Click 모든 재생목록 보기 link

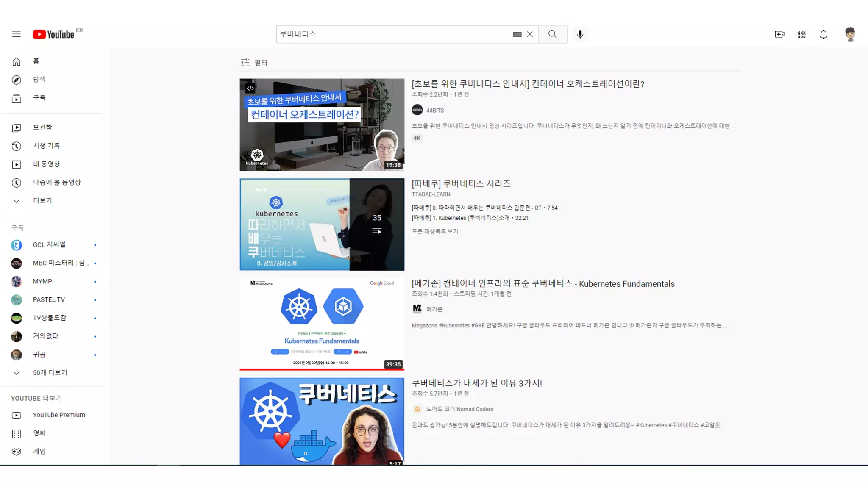pos(435,231)
